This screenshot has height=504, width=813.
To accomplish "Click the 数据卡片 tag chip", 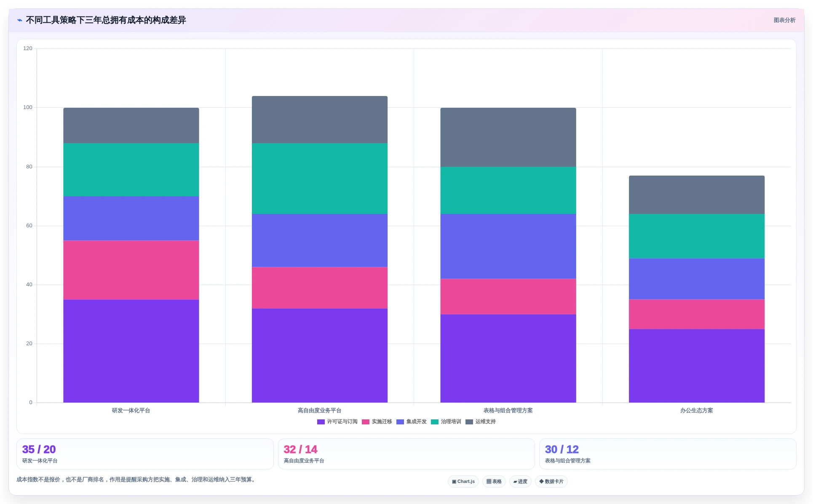I will pyautogui.click(x=551, y=482).
